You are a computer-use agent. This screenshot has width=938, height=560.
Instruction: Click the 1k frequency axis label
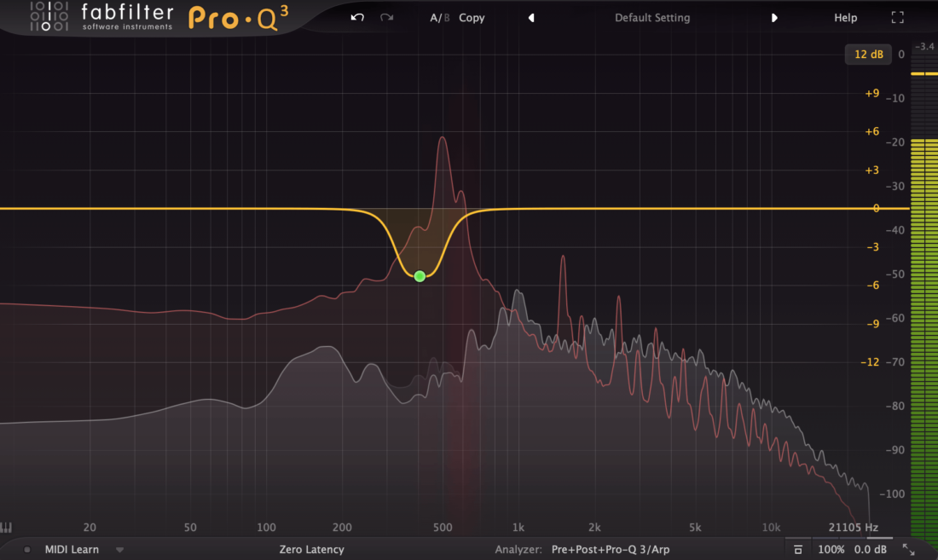pyautogui.click(x=518, y=527)
